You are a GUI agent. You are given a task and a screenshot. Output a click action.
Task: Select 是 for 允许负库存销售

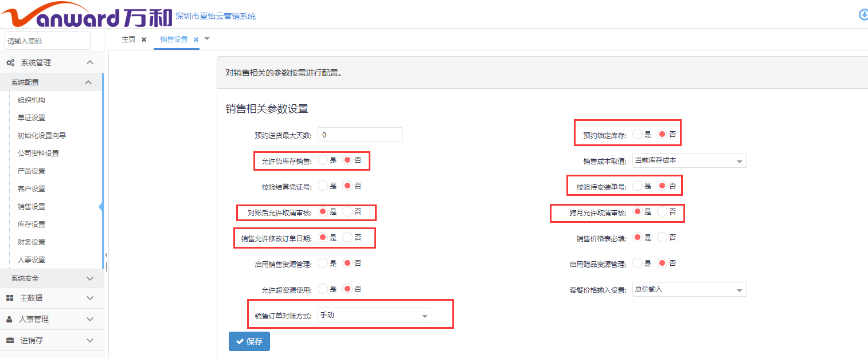[323, 160]
